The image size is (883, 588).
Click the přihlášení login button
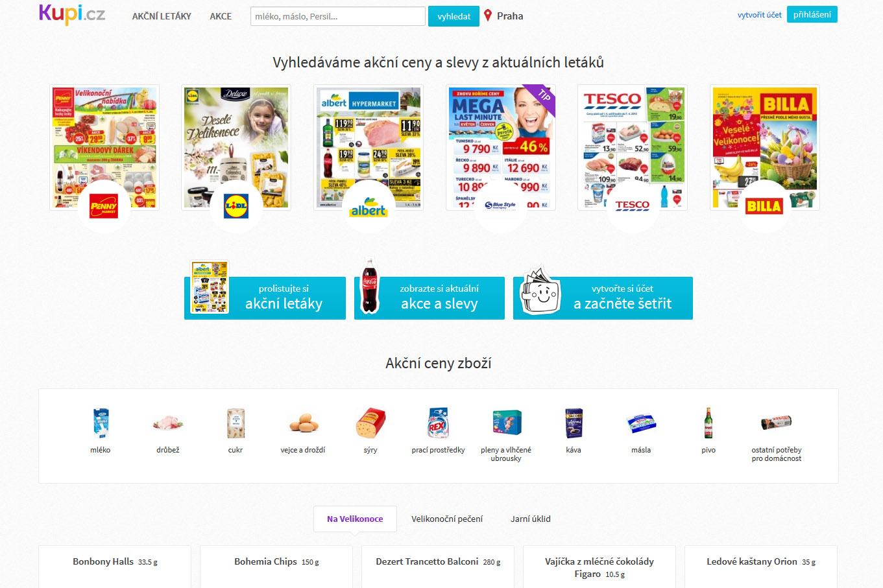click(x=812, y=14)
